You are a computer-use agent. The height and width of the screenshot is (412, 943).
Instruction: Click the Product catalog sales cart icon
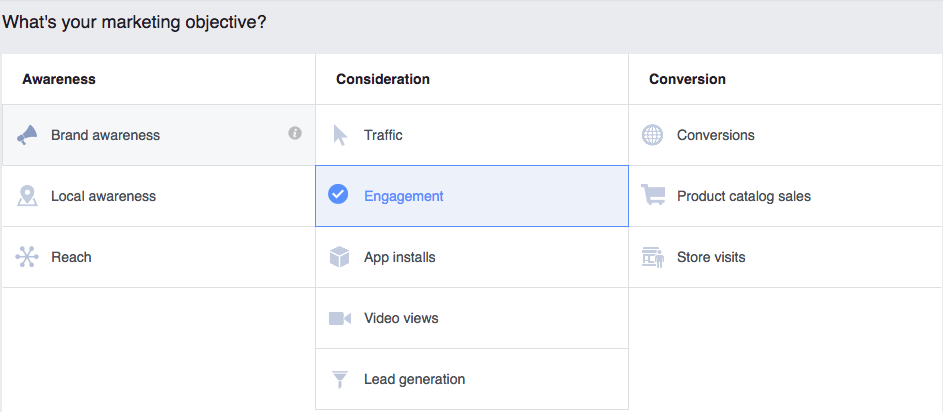point(653,195)
